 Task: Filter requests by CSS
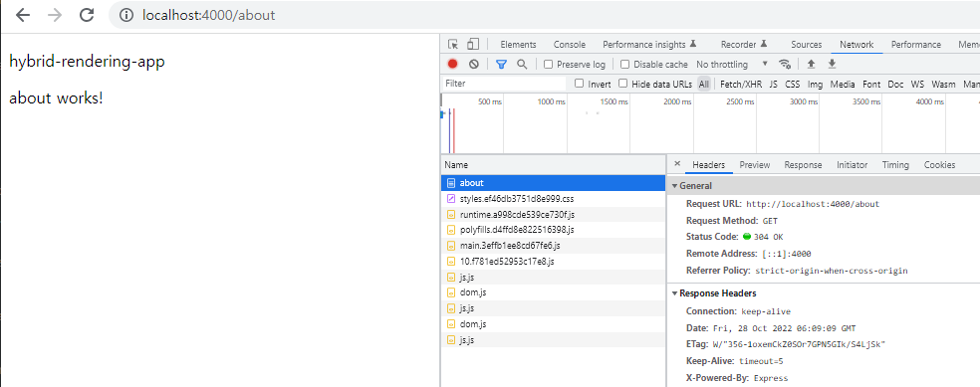point(793,84)
